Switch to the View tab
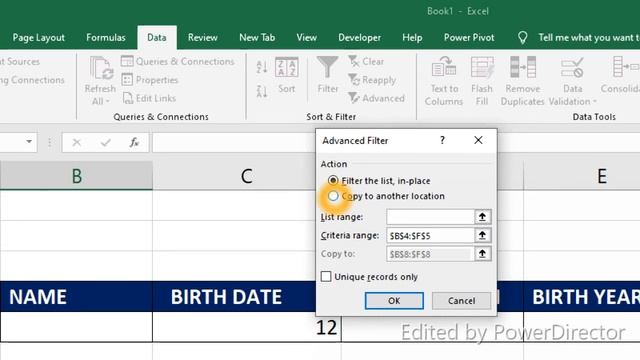Image resolution: width=640 pixels, height=360 pixels. pyautogui.click(x=307, y=38)
